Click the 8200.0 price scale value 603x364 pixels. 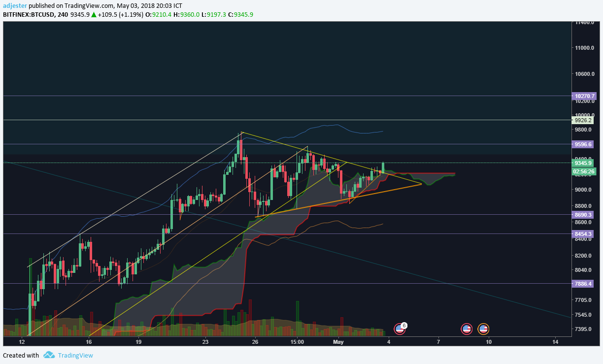[584, 256]
